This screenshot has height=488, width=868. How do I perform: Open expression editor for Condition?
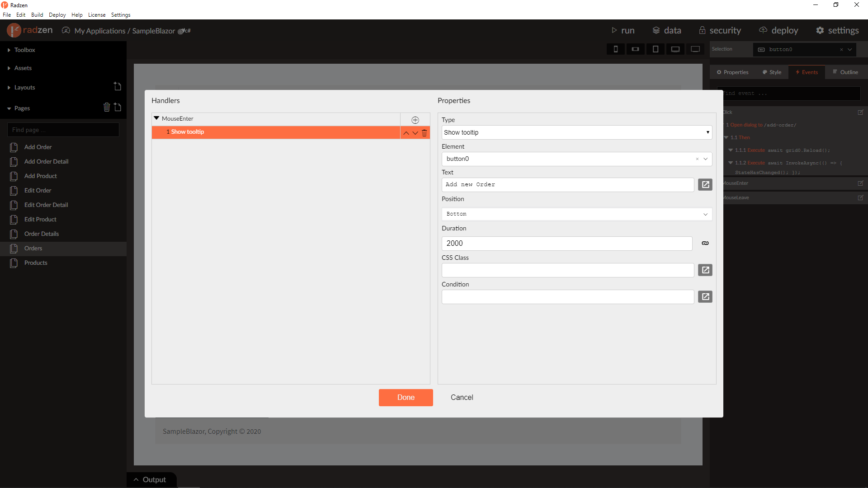coord(705,297)
